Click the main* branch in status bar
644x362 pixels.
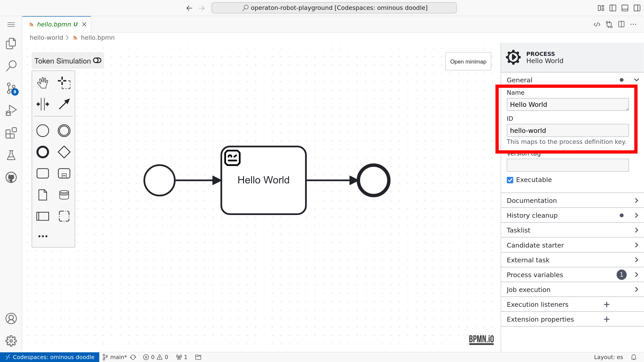pyautogui.click(x=115, y=357)
